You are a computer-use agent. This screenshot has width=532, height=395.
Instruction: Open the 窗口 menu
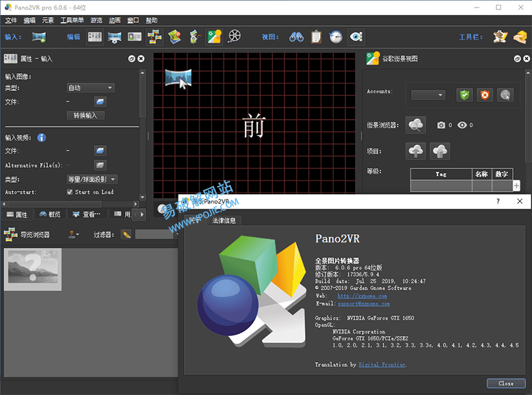pyautogui.click(x=133, y=21)
